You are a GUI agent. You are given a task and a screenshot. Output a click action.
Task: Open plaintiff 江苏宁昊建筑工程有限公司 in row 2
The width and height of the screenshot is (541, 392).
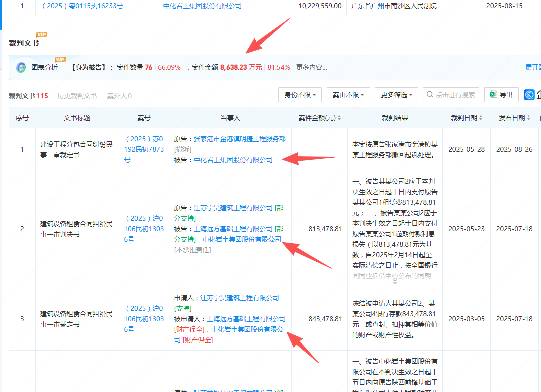click(233, 208)
